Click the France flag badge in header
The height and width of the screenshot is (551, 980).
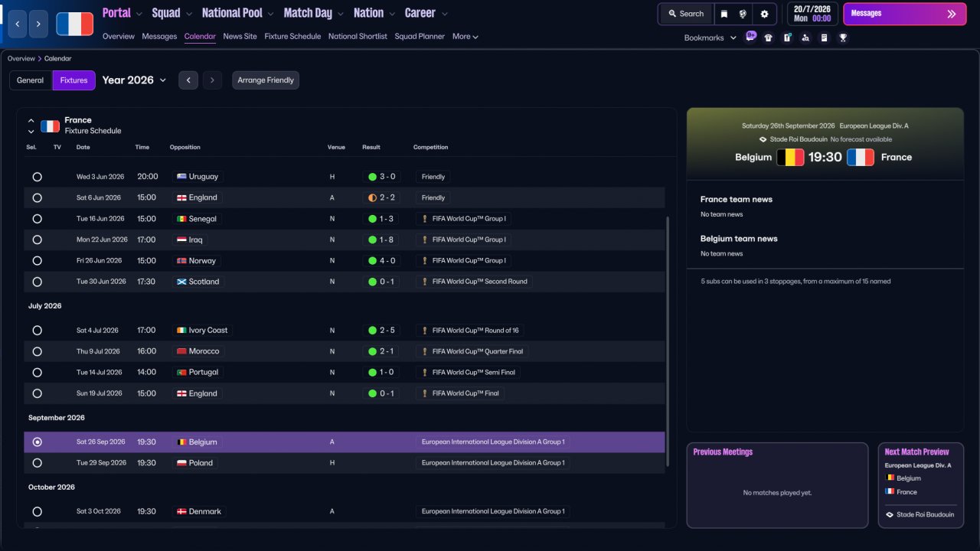coord(74,24)
